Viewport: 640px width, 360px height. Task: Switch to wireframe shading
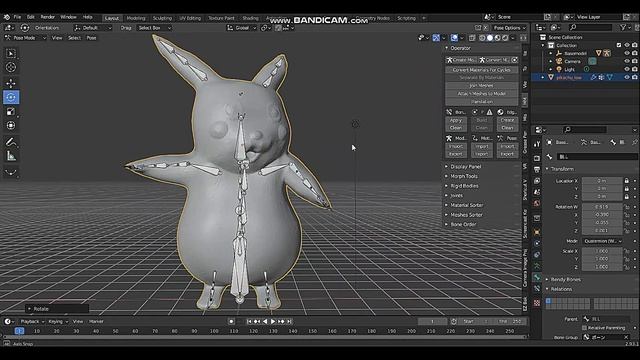[x=482, y=38]
